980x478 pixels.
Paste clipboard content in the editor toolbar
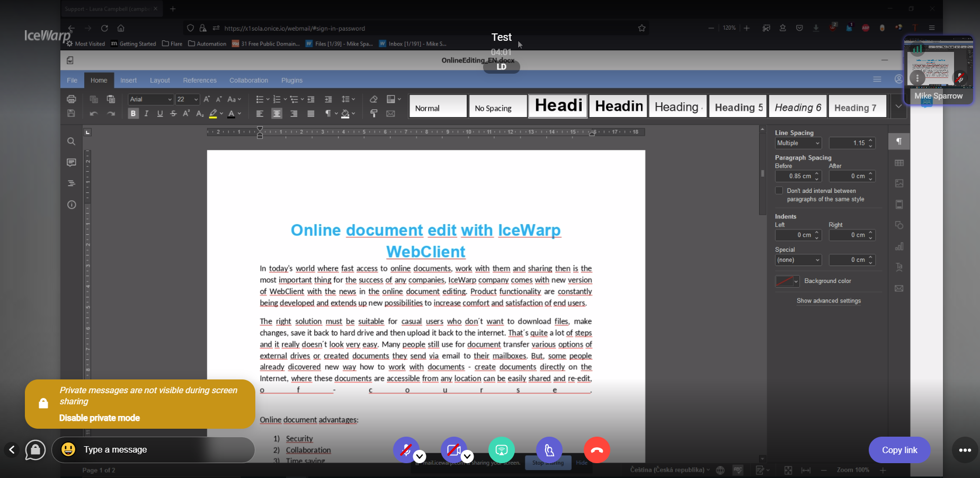tap(111, 99)
